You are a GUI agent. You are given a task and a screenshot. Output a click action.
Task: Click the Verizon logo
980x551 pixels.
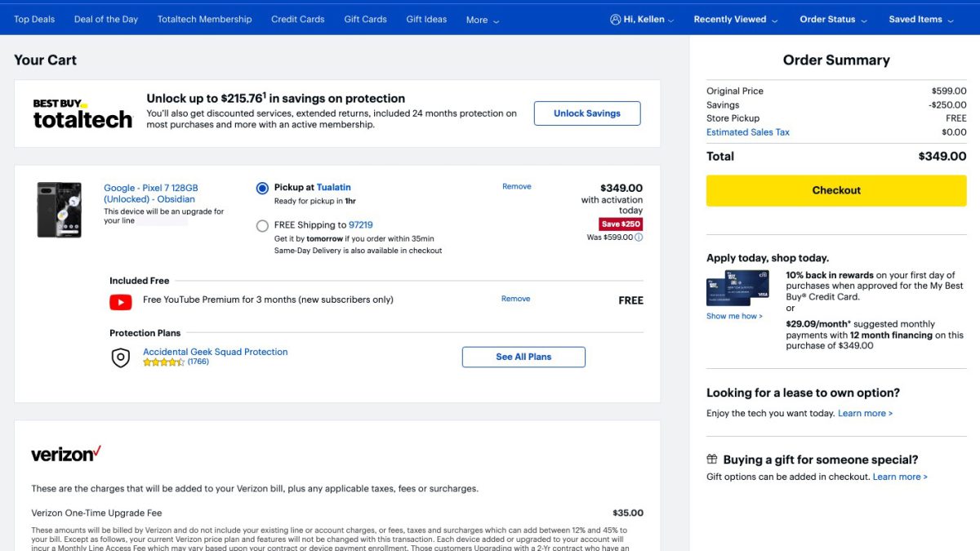[66, 454]
